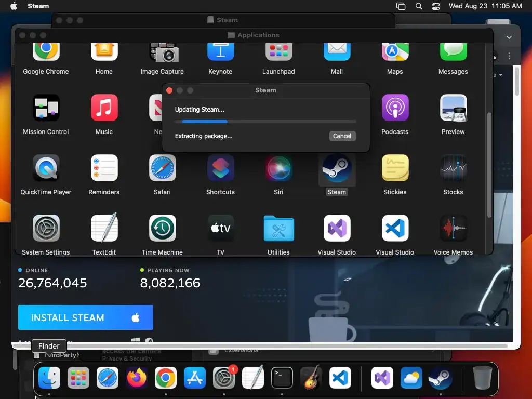Viewport: 532px width, 399px height.
Task: Open the Utilities folder
Action: (x=278, y=229)
